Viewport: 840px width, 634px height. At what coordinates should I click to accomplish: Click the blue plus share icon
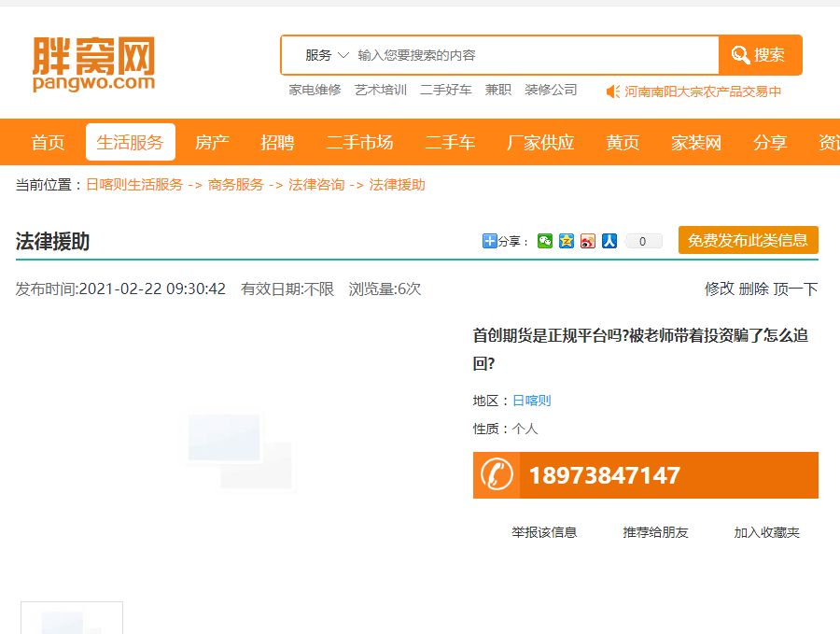point(489,241)
